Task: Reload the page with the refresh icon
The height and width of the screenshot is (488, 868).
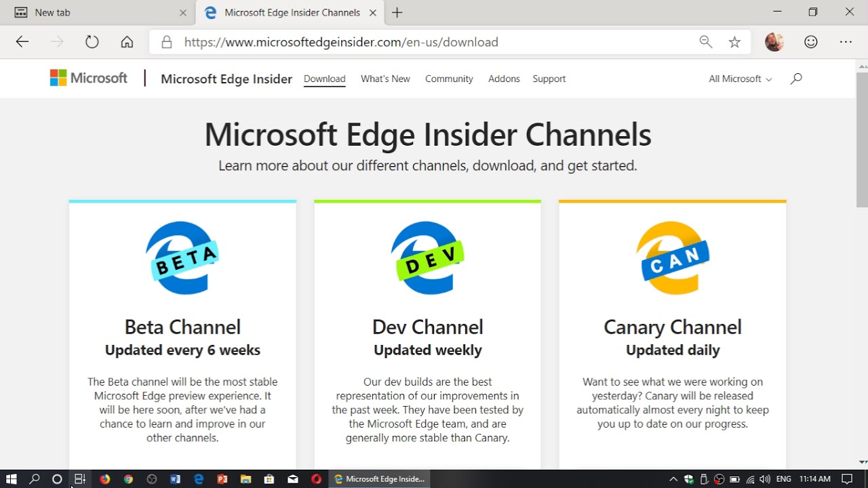Action: click(92, 42)
